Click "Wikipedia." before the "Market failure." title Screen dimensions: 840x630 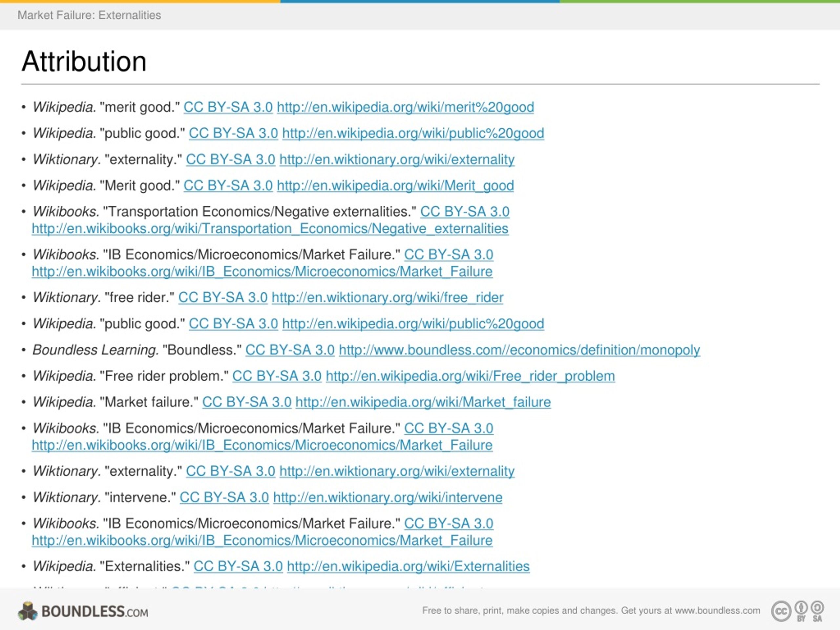point(64,402)
